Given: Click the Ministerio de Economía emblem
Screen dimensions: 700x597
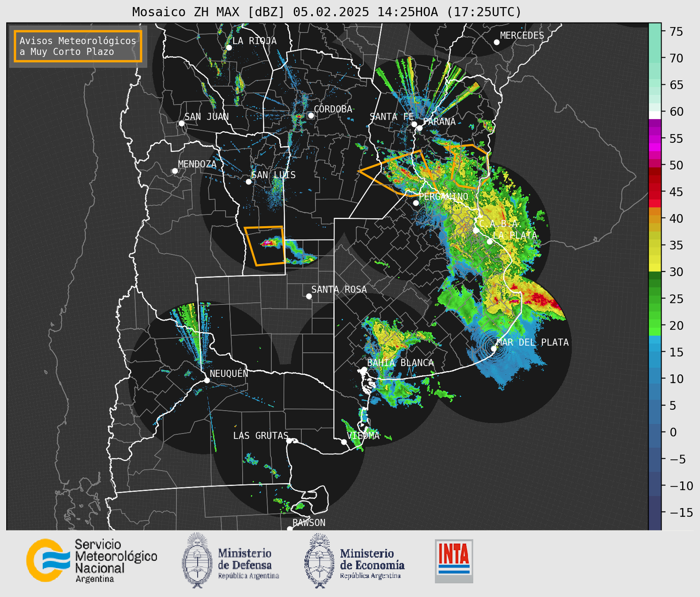Looking at the screenshot, I should click(320, 560).
